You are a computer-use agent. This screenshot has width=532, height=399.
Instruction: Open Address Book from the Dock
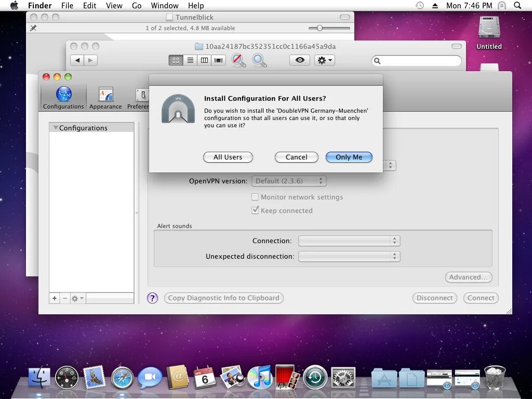tap(178, 377)
